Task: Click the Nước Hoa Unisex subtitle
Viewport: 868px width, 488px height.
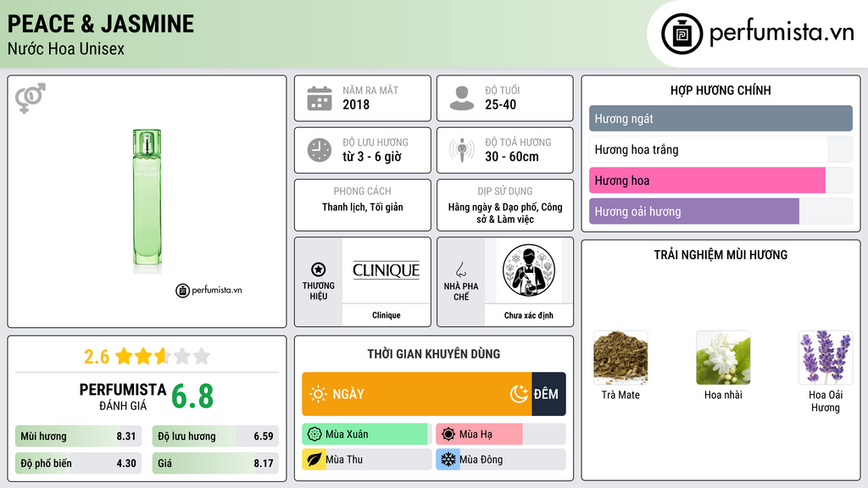Action: click(x=66, y=48)
